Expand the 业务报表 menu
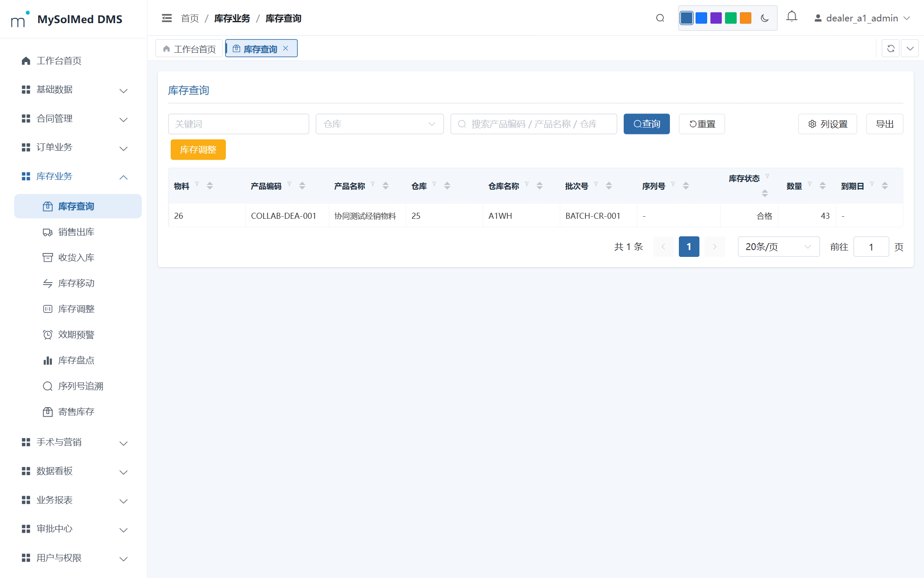Viewport: 924px width, 578px height. click(x=78, y=500)
